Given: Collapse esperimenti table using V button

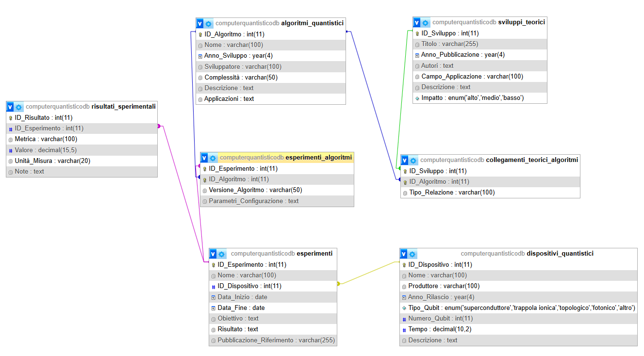Looking at the screenshot, I should (x=213, y=254).
